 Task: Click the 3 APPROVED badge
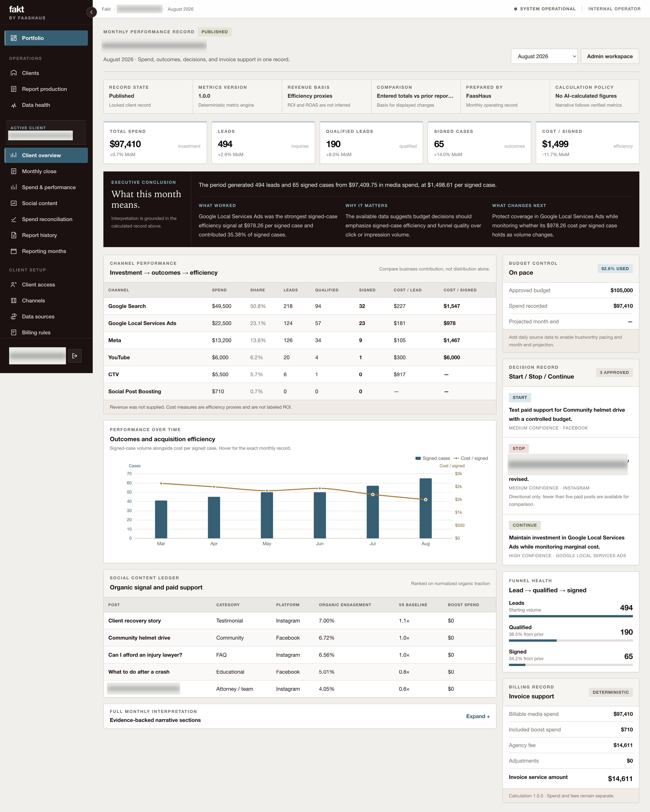(614, 373)
